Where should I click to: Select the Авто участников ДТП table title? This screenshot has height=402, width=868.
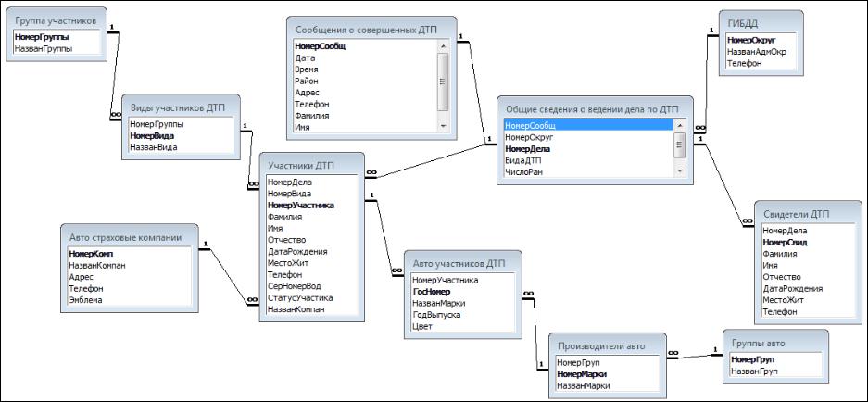pos(459,264)
